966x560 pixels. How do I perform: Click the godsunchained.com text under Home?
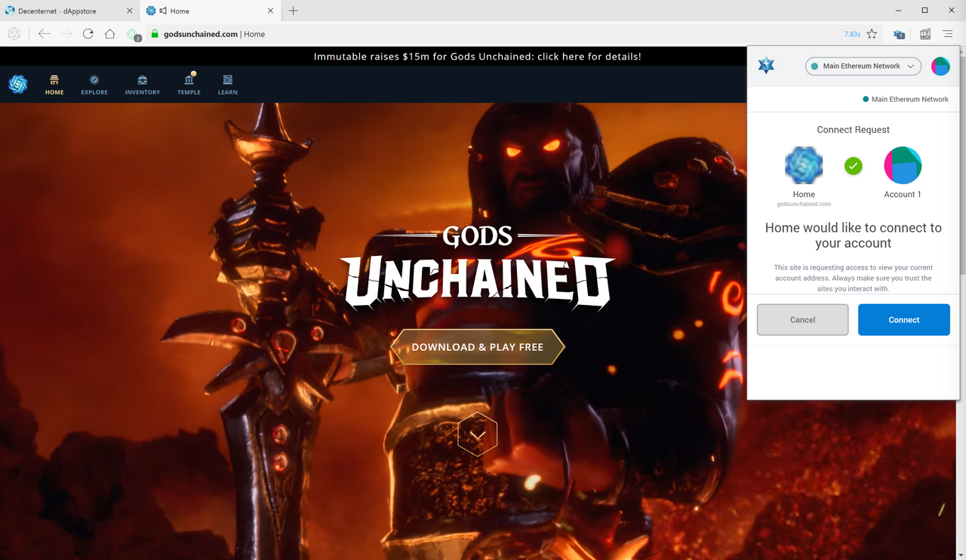[x=804, y=204]
